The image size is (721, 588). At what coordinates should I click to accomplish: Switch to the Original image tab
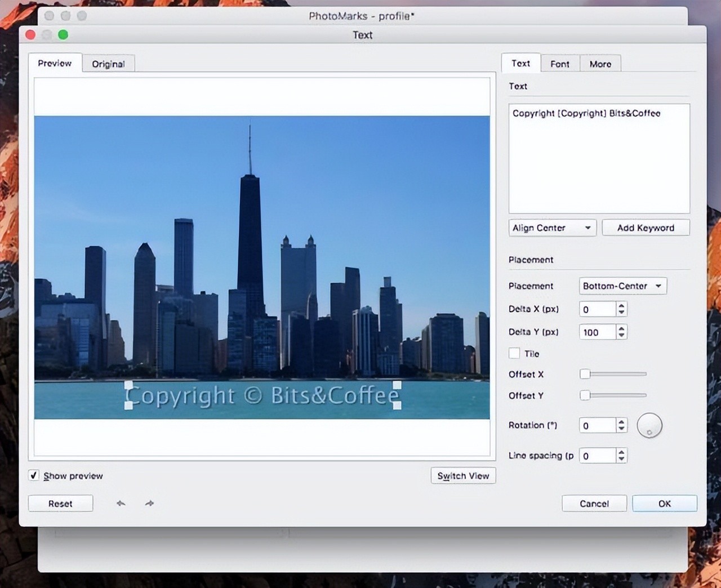[x=108, y=64]
